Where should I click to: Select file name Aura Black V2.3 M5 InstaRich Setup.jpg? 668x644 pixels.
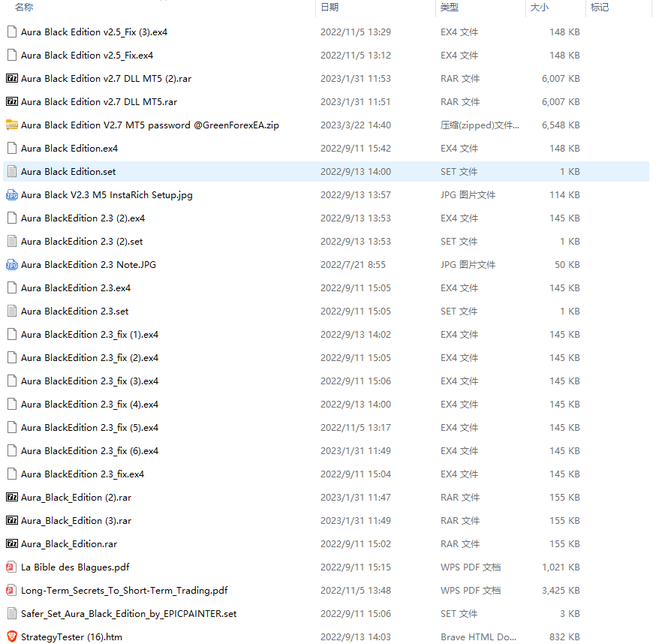coord(107,195)
